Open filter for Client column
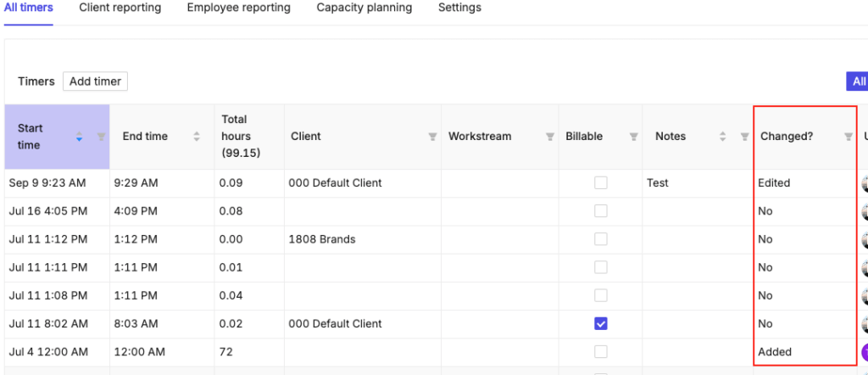Screen dimensions: 868x375 point(432,137)
